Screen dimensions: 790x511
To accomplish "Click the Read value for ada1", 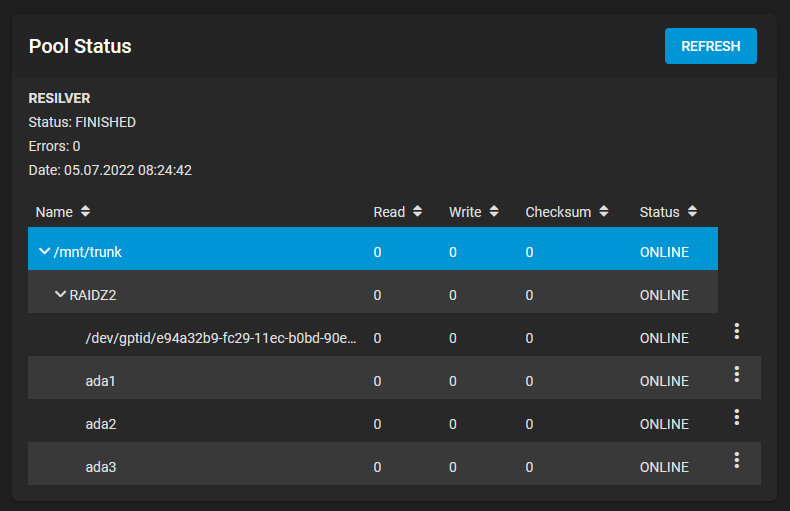I will (x=377, y=381).
